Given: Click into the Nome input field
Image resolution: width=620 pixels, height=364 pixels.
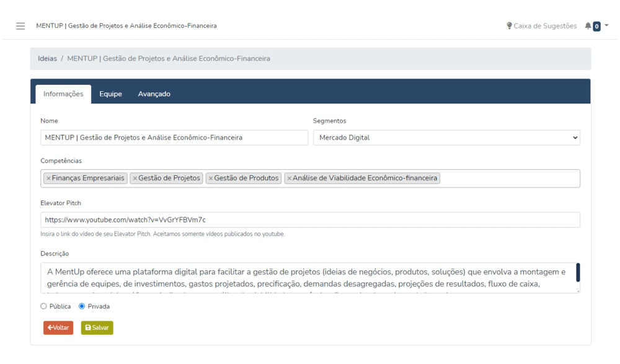Looking at the screenshot, I should point(174,138).
